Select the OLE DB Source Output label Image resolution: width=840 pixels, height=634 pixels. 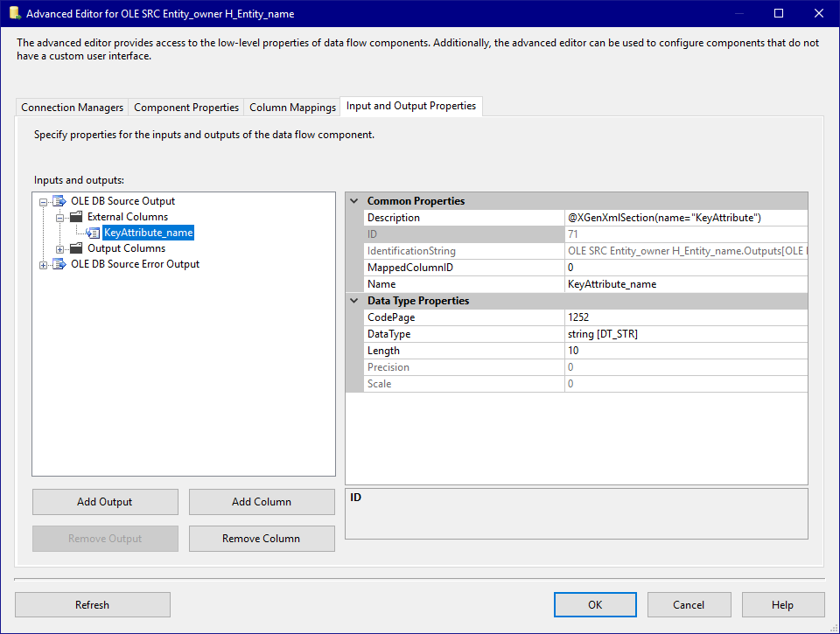tap(122, 201)
